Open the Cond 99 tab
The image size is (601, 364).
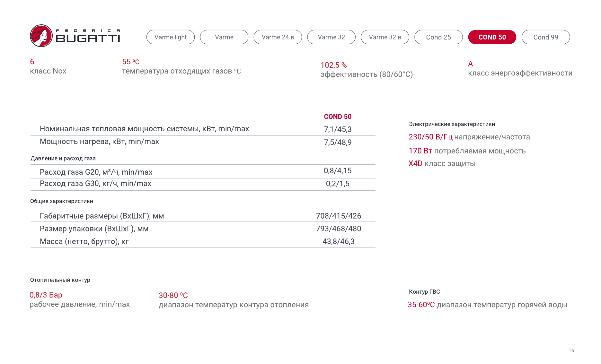tap(546, 37)
